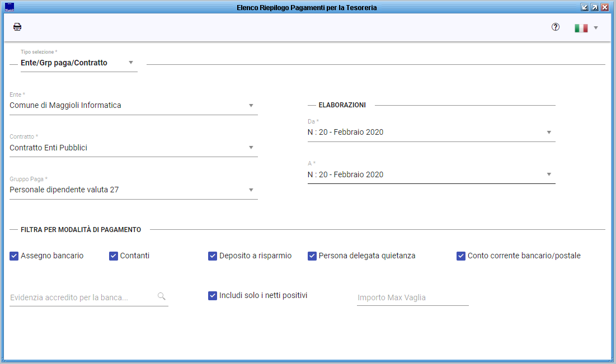
Task: Open the Da elaborazione dropdown
Action: tap(431, 133)
